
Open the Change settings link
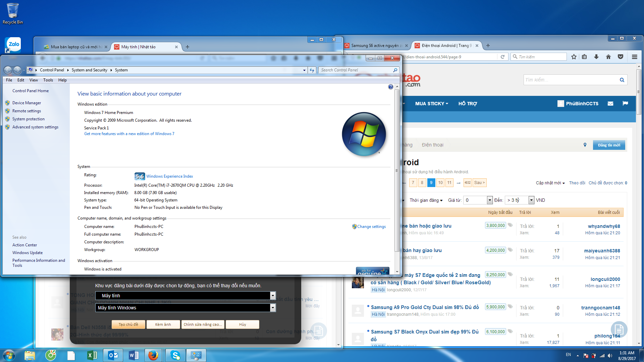click(x=371, y=227)
